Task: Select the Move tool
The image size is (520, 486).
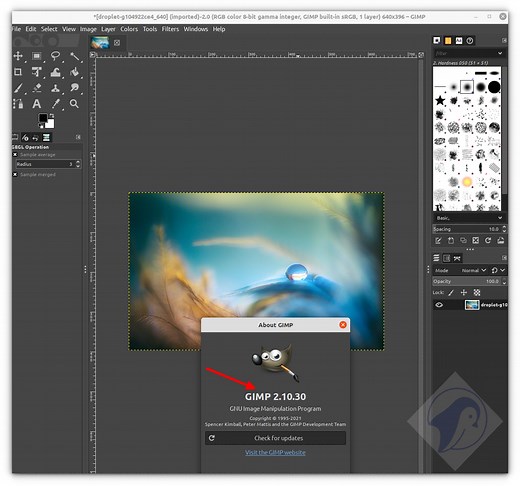Action: 18,56
